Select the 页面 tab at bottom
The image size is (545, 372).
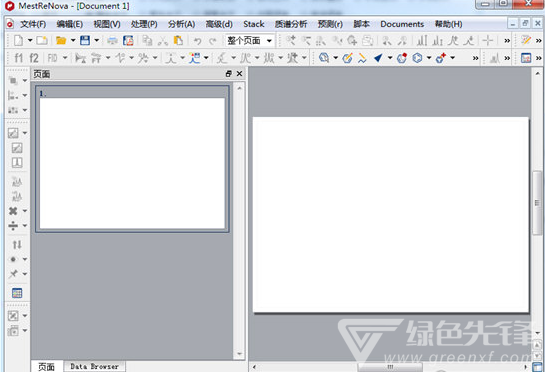[x=47, y=366]
